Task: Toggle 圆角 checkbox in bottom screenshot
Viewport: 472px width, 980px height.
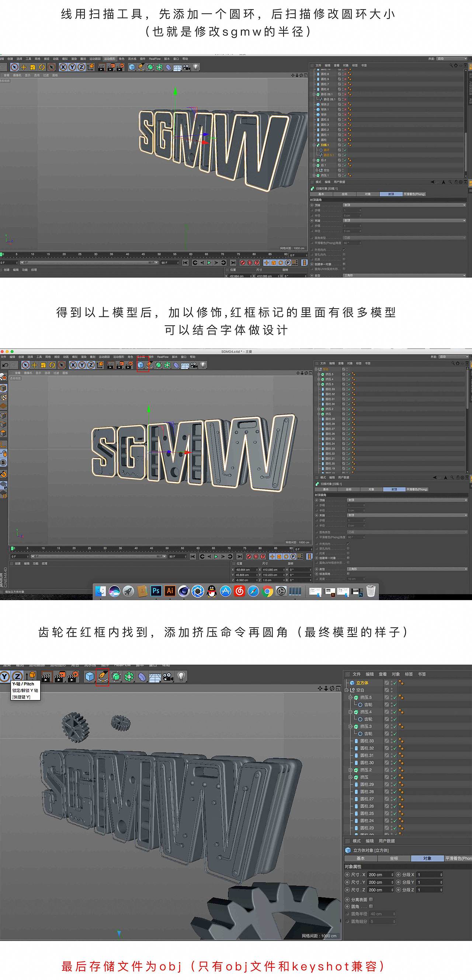Action: pos(371,906)
